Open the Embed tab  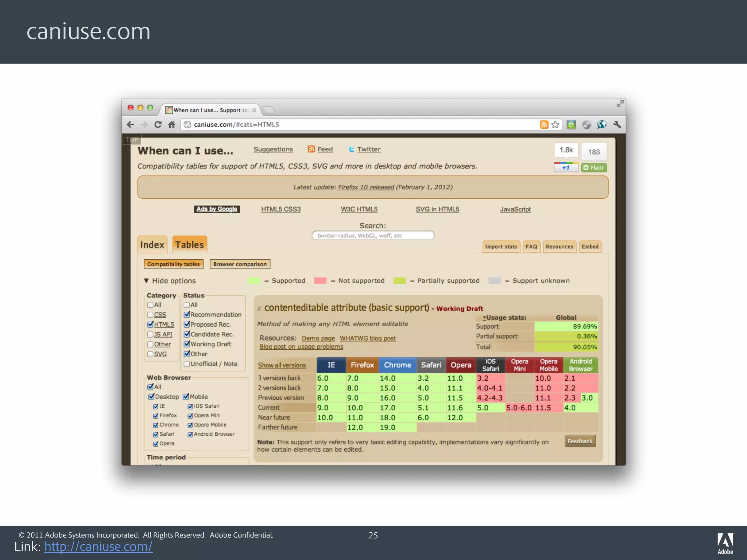coord(590,247)
